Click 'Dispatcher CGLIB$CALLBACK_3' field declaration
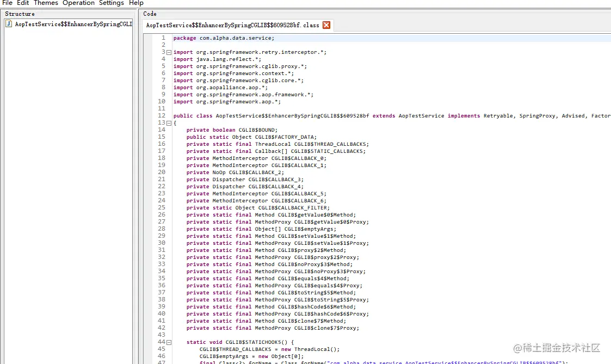Viewport: 611px width, 364px height. pyautogui.click(x=245, y=179)
